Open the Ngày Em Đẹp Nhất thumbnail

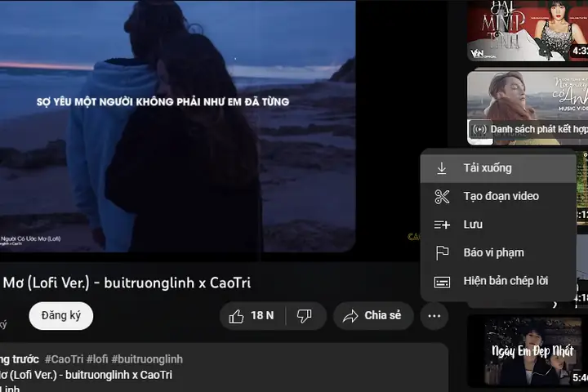point(528,351)
